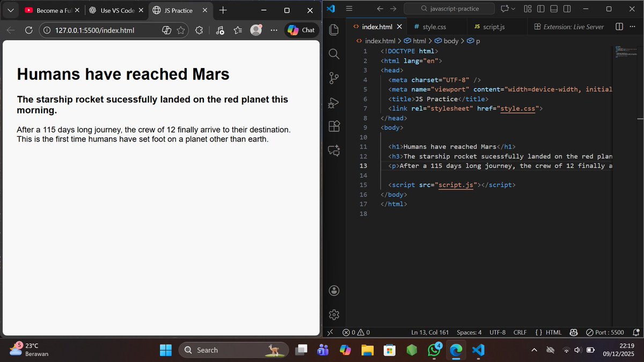
Task: Open the Explorer sidebar icon
Action: [x=334, y=29]
